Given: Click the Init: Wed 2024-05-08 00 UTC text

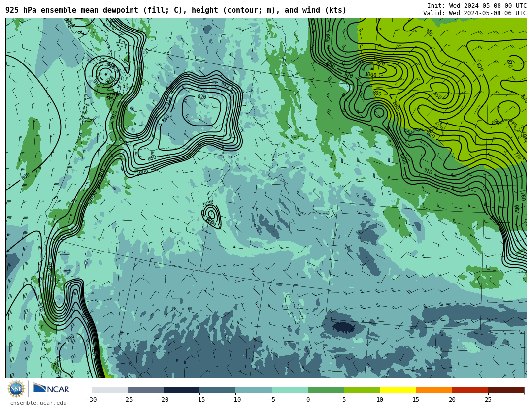Looking at the screenshot, I should tap(477, 6).
